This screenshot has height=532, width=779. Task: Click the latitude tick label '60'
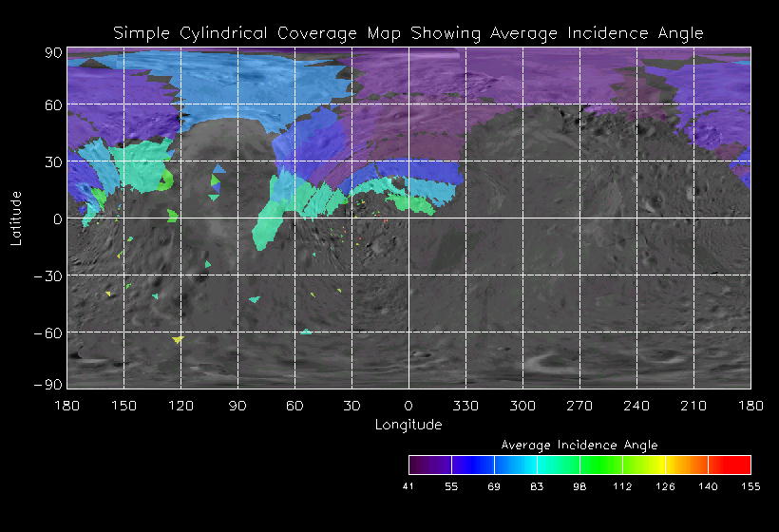point(53,104)
